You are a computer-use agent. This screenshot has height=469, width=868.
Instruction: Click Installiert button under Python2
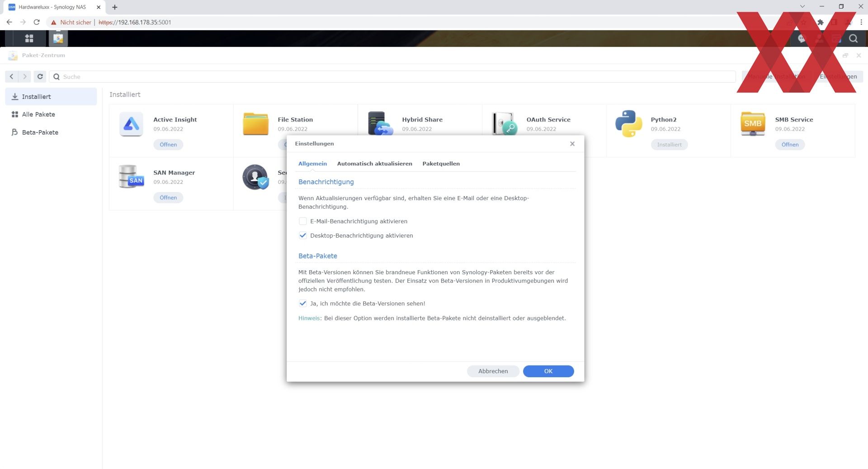[x=669, y=145]
